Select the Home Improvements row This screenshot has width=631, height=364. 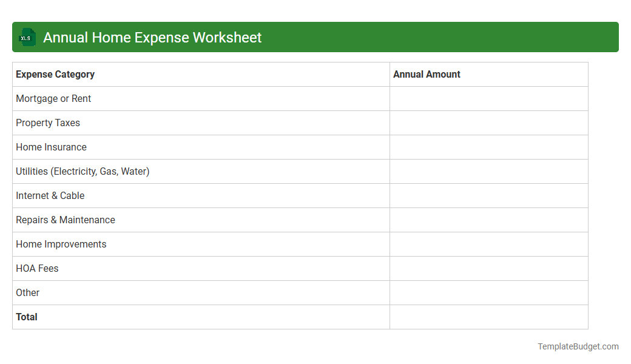61,244
